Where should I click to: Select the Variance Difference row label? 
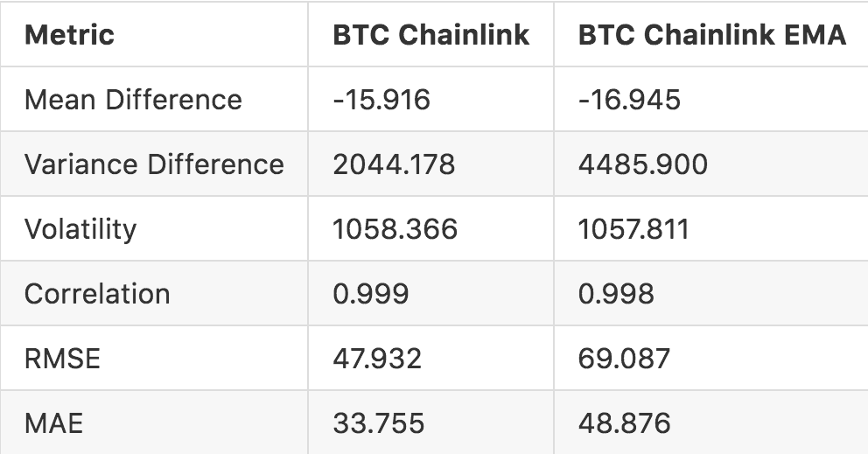point(154,164)
